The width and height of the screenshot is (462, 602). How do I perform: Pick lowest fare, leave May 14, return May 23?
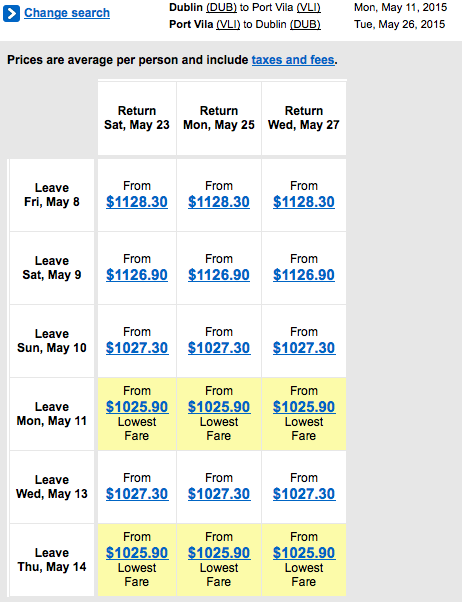coord(137,552)
